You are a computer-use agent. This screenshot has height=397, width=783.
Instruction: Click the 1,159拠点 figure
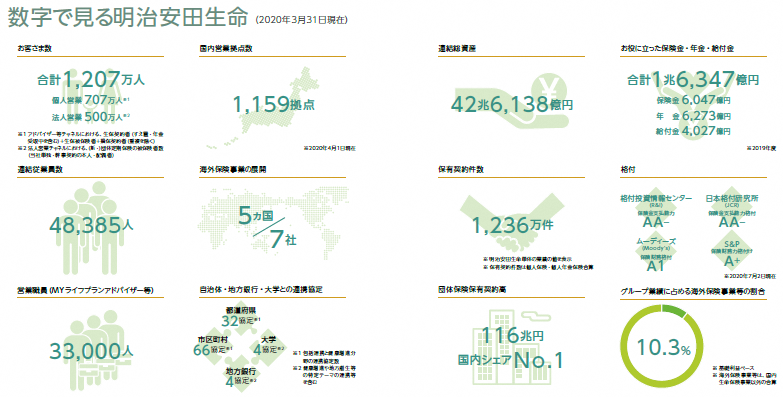click(274, 104)
